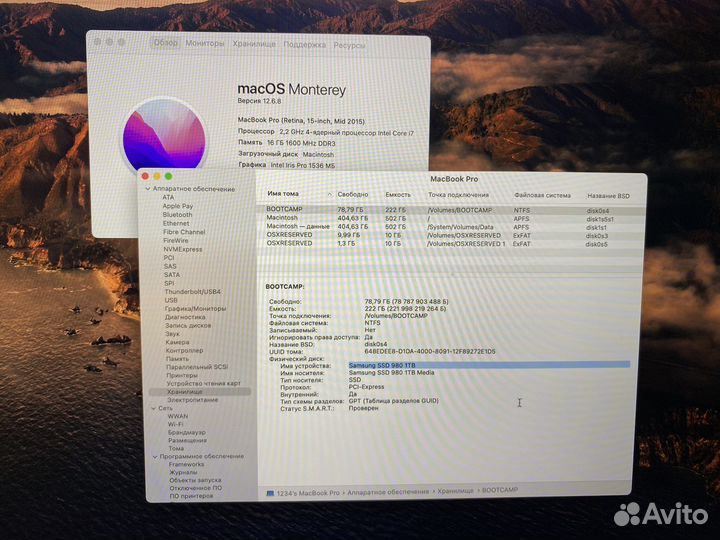Click Аппаратное обеспечение in bottom path bar
The image size is (720, 540).
pyautogui.click(x=388, y=492)
